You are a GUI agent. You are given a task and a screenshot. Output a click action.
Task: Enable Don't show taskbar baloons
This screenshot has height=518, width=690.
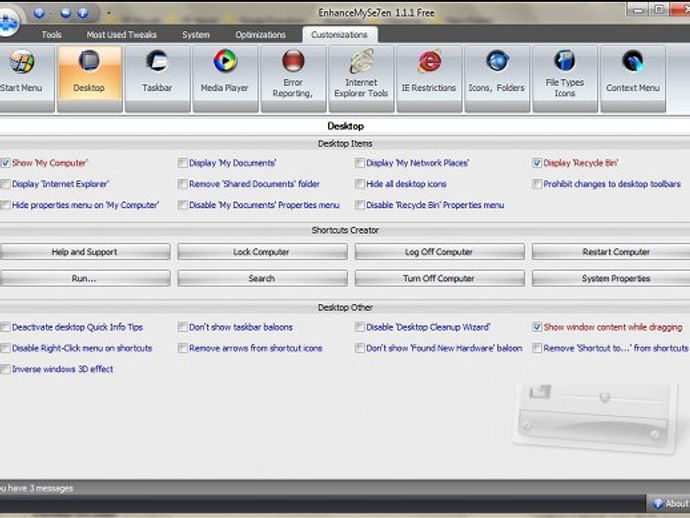[x=183, y=327]
